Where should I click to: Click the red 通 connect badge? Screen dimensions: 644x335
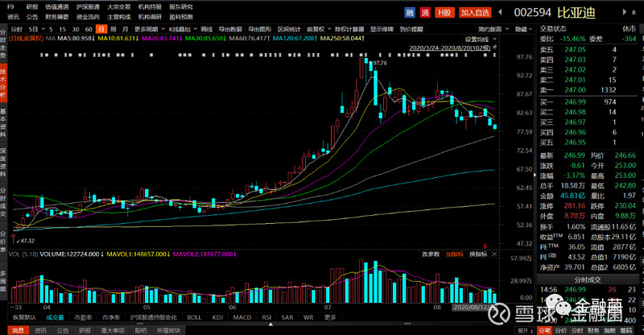click(425, 13)
